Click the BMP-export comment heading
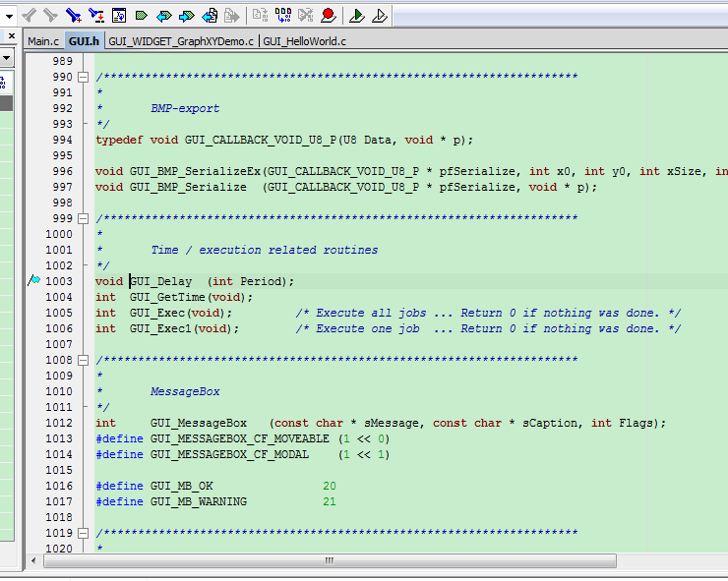Viewport: 728px width, 581px height. [x=185, y=108]
